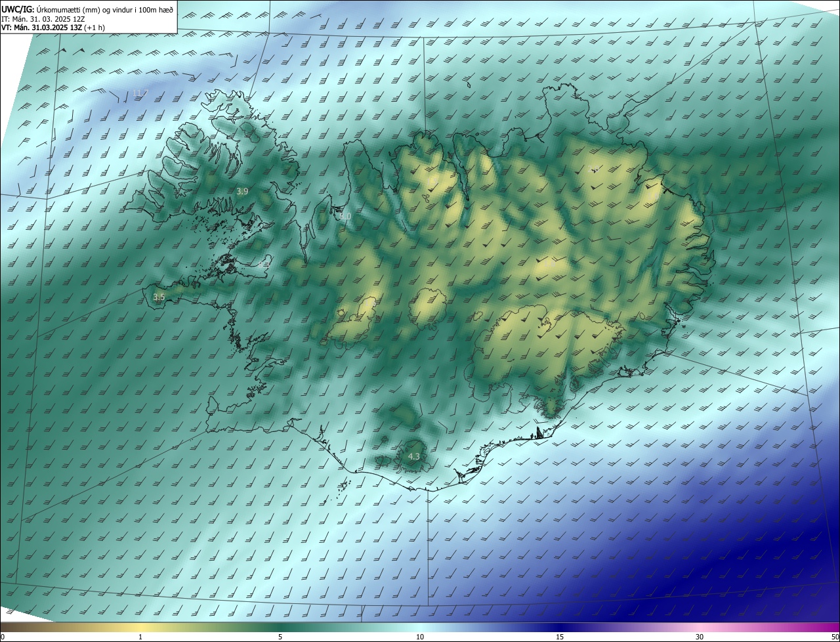Viewport: 840px width, 642px height.
Task: Click the 3.9 value label in the Westfjords
Action: coord(242,191)
